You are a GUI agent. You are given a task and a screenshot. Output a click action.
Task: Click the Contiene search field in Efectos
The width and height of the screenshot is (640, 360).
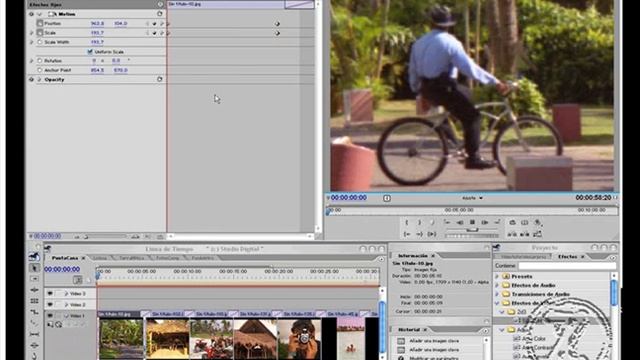pyautogui.click(x=567, y=266)
